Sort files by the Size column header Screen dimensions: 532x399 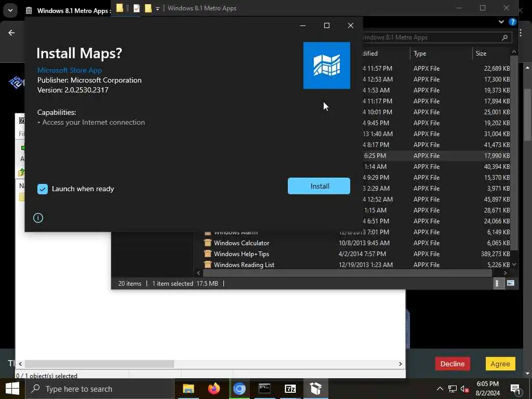tap(481, 54)
